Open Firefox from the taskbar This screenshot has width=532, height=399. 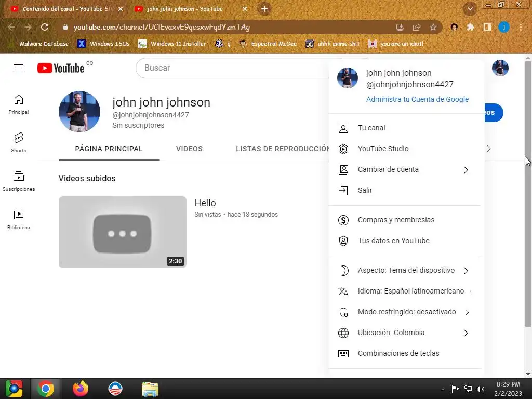tap(81, 389)
